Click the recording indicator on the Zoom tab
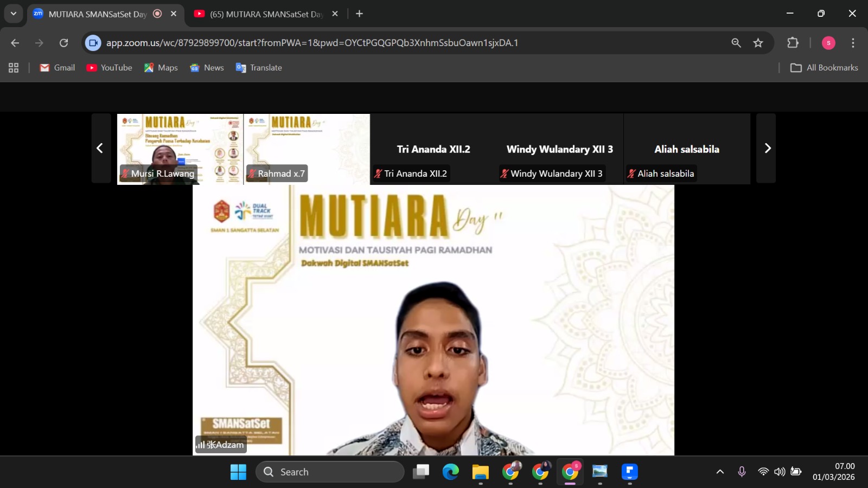The image size is (868, 488). click(x=157, y=14)
